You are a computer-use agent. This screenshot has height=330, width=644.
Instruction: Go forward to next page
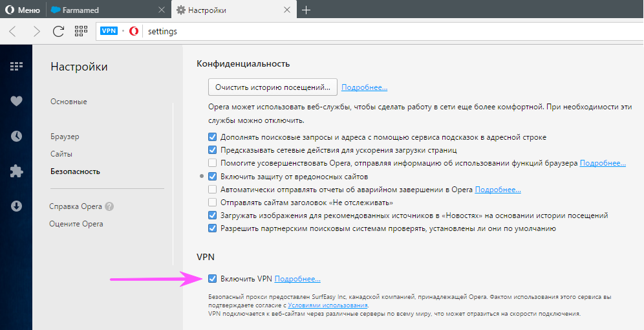tap(37, 31)
